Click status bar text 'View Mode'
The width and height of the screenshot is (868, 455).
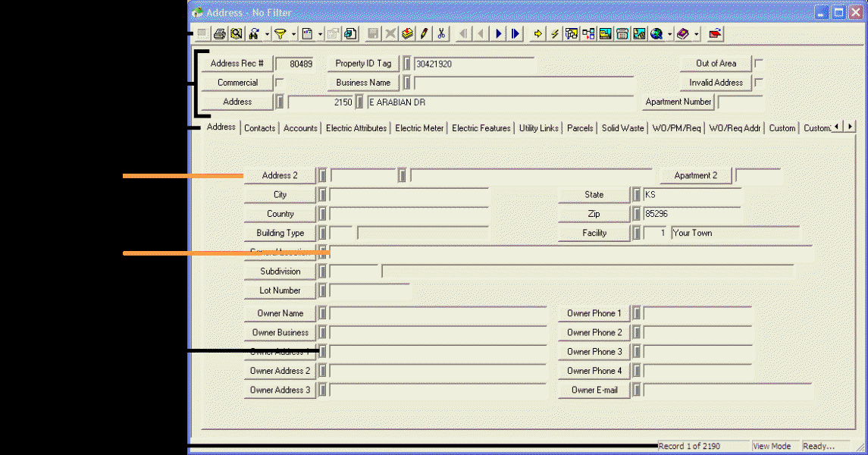[x=772, y=446]
